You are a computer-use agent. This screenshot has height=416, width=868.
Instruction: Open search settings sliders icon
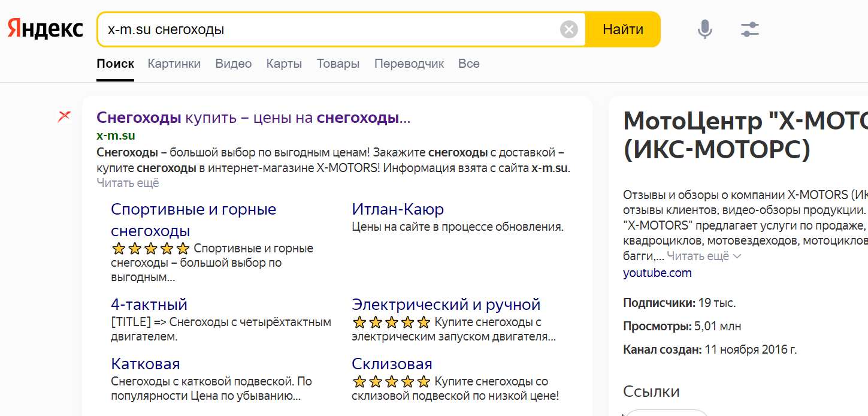[x=749, y=29]
